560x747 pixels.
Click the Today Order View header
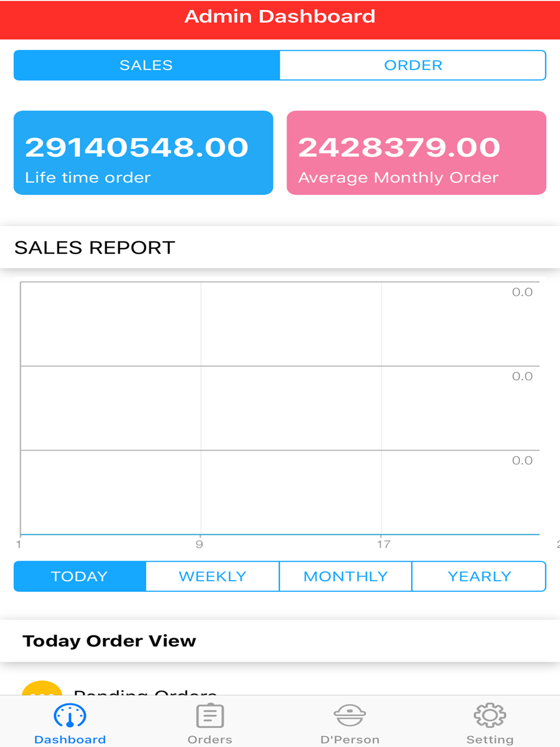[109, 641]
